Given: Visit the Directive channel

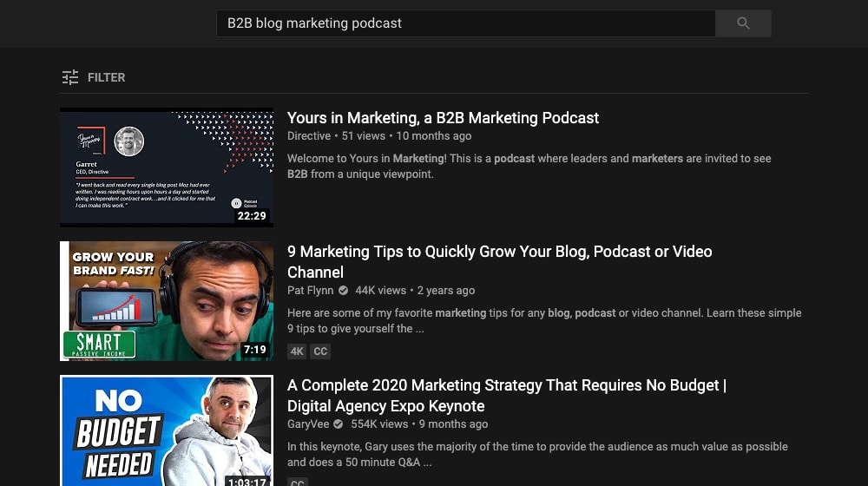Looking at the screenshot, I should [x=309, y=135].
